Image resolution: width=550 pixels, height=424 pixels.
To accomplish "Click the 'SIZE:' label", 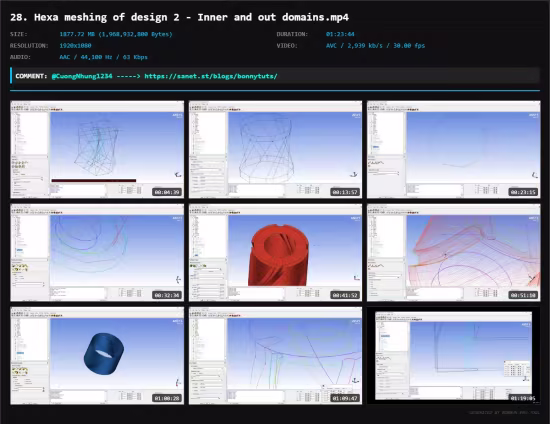I will (19, 34).
